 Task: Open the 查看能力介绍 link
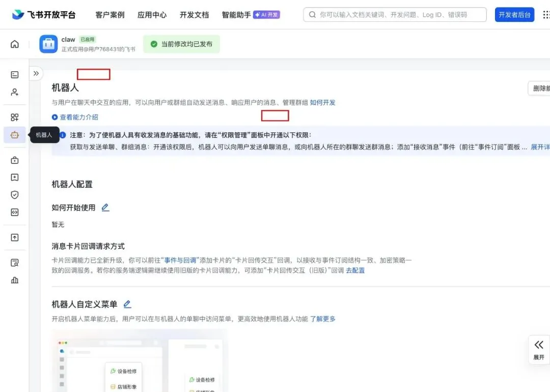click(x=79, y=117)
